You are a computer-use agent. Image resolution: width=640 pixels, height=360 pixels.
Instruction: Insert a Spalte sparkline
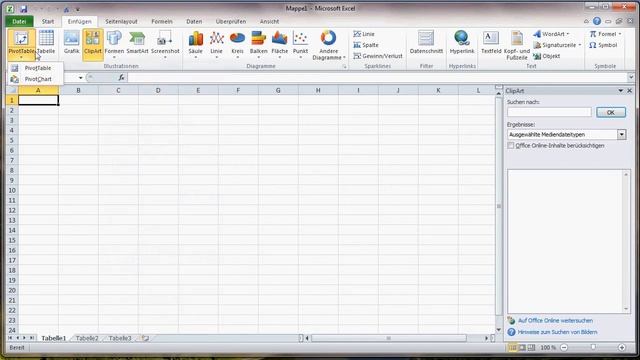point(366,45)
